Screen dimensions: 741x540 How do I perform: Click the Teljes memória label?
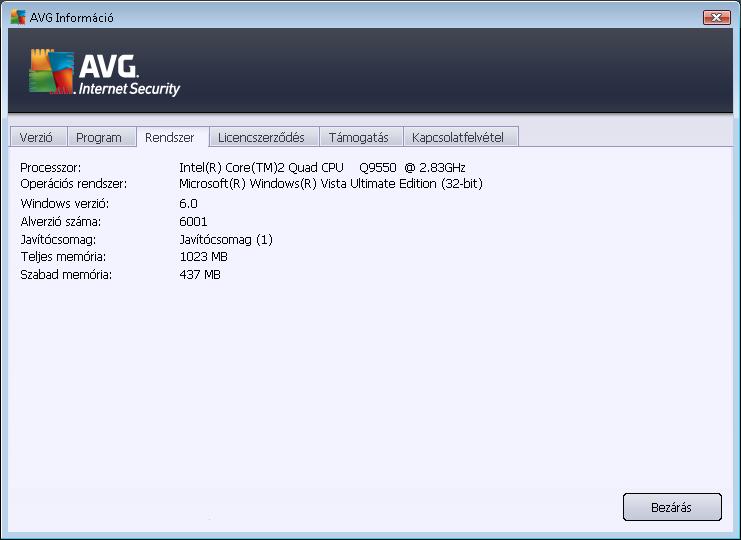(63, 257)
